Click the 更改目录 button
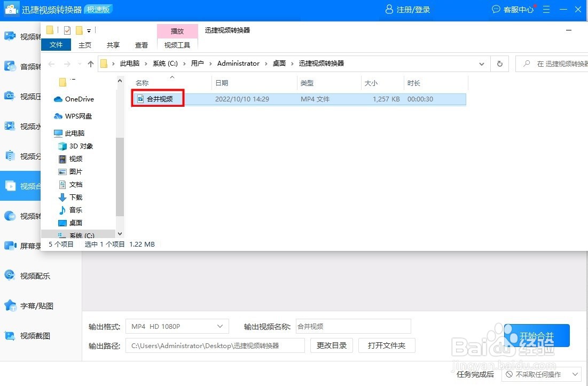This screenshot has height=386, width=588. 332,345
